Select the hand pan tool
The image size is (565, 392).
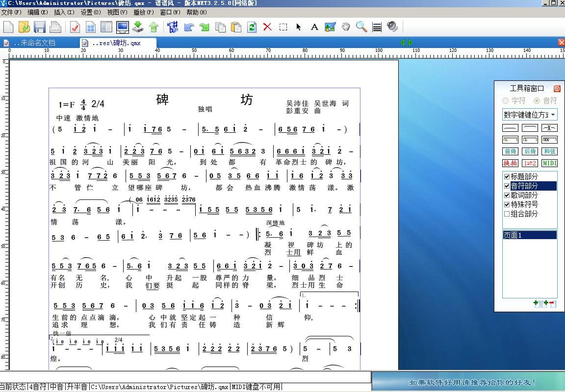(x=346, y=27)
